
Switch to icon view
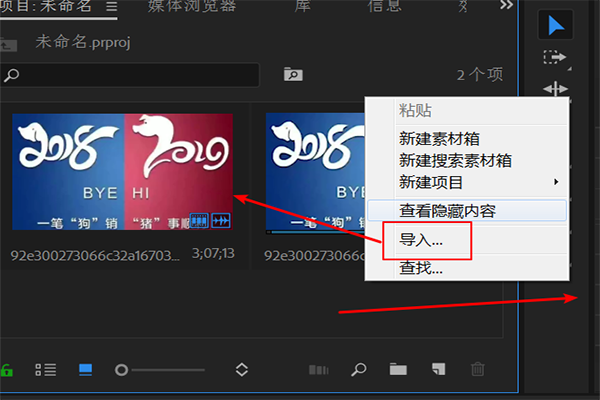click(85, 370)
